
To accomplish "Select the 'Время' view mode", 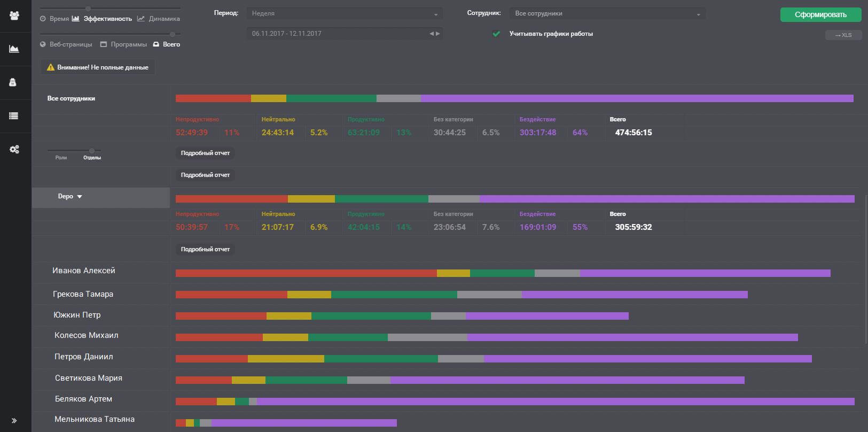I will (x=54, y=19).
